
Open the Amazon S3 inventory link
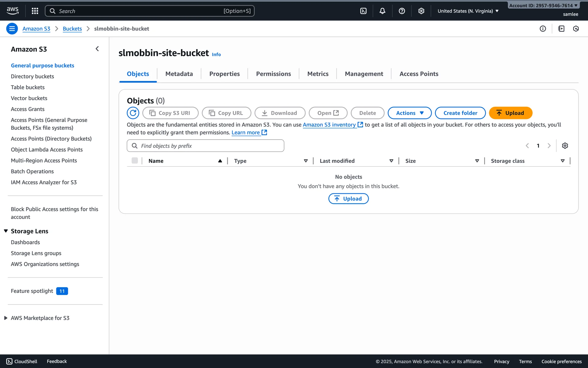click(329, 125)
